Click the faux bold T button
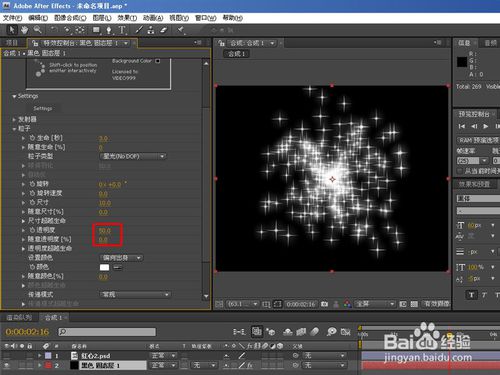The image size is (500, 375). pos(471,294)
